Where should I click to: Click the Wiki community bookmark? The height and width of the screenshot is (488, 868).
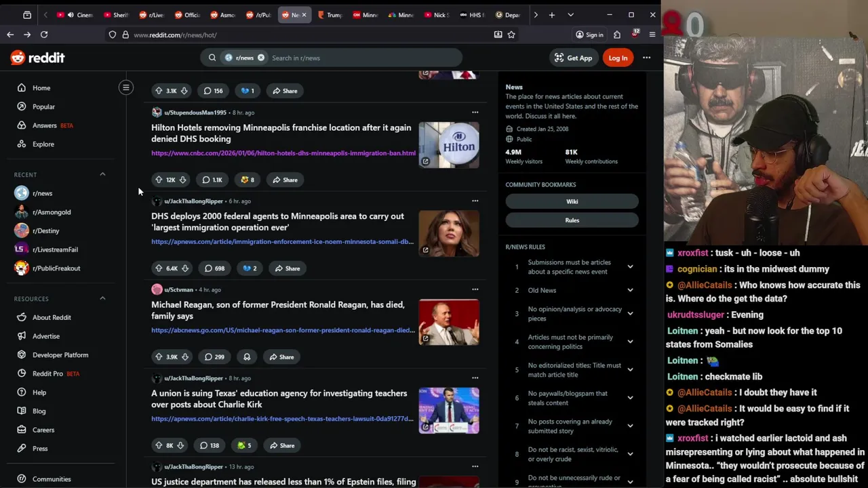click(x=572, y=201)
